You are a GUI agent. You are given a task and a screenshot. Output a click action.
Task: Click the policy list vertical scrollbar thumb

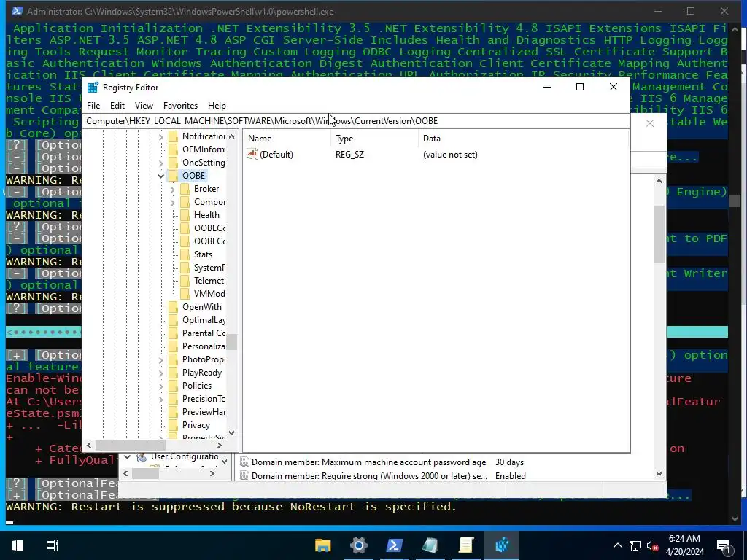(659, 234)
